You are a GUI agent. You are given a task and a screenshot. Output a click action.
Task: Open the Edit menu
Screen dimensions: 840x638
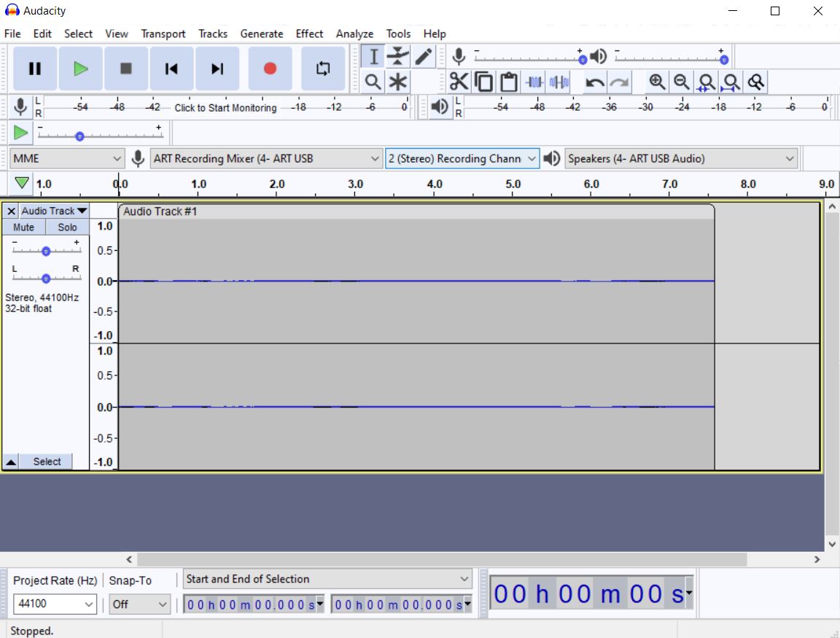click(42, 34)
